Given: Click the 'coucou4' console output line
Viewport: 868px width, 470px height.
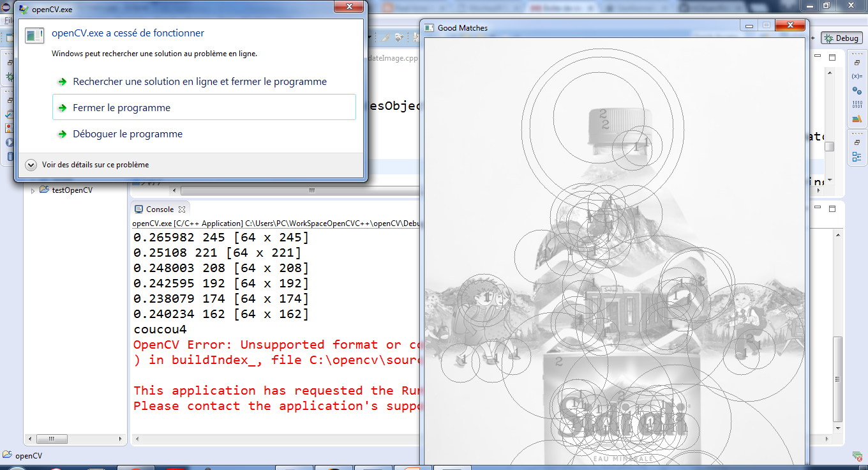Looking at the screenshot, I should click(160, 330).
